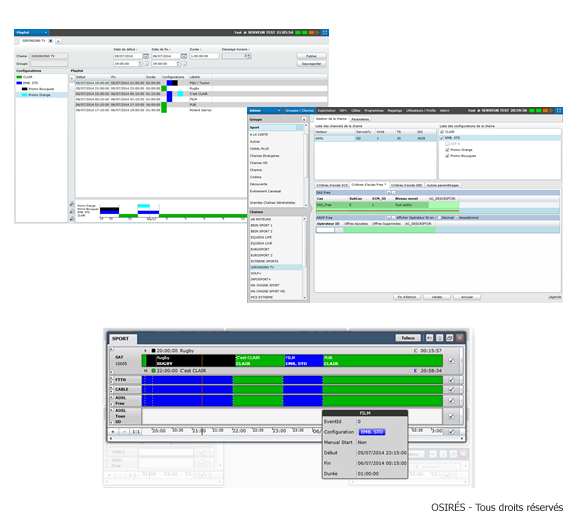Click rewind icon in SPORT window header
Viewport: 580px width, 520px height.
click(x=429, y=338)
